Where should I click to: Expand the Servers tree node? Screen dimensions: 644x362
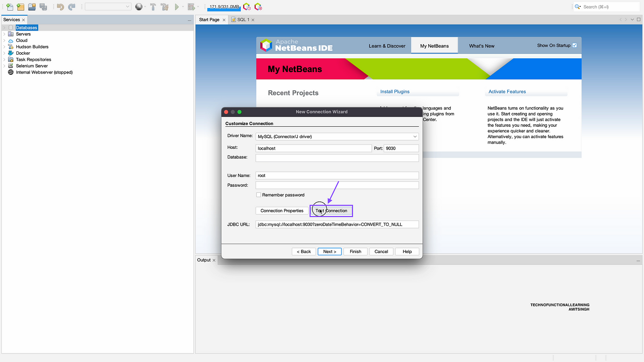pos(4,34)
